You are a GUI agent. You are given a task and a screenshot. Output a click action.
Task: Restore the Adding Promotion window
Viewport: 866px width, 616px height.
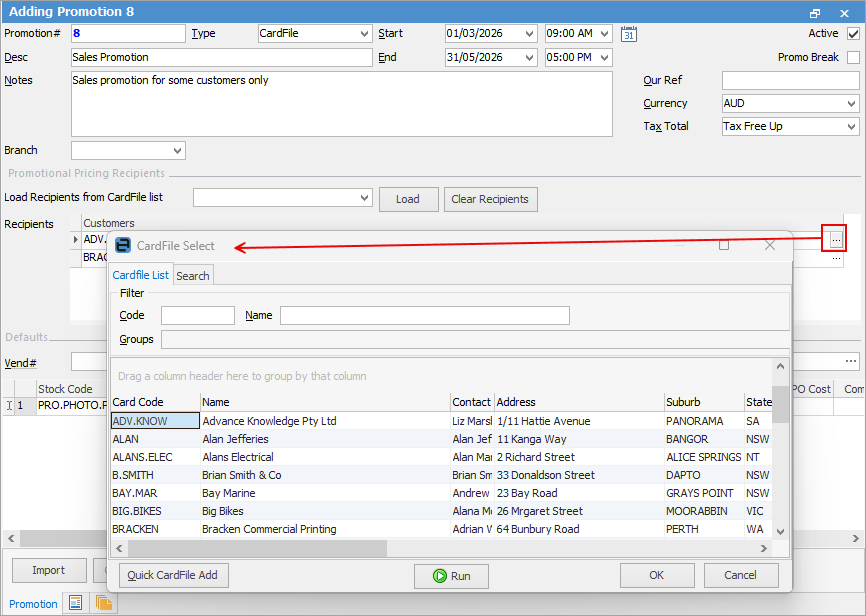point(815,12)
